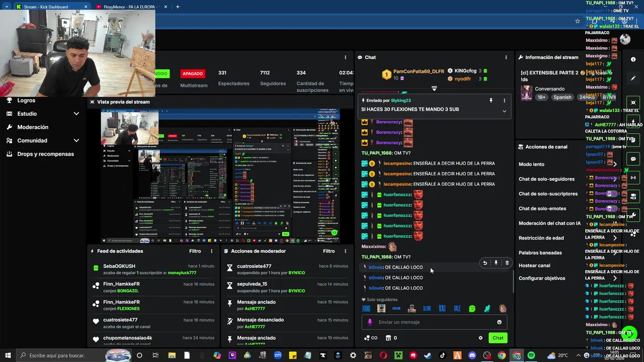Insert the CALLAO emote
The height and width of the screenshot is (362, 644).
pyautogui.click(x=396, y=309)
